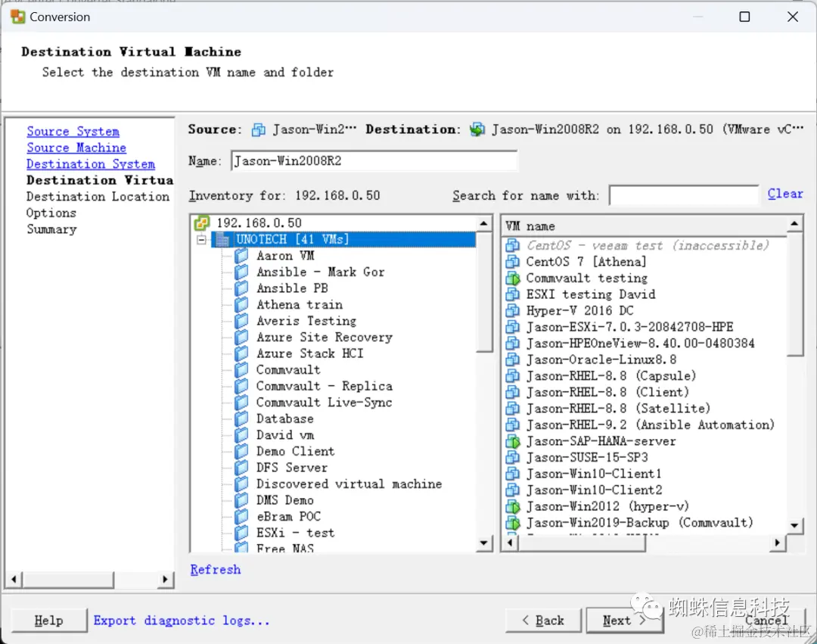The image size is (817, 644).
Task: Go to the Source Machine step
Action: click(x=76, y=148)
